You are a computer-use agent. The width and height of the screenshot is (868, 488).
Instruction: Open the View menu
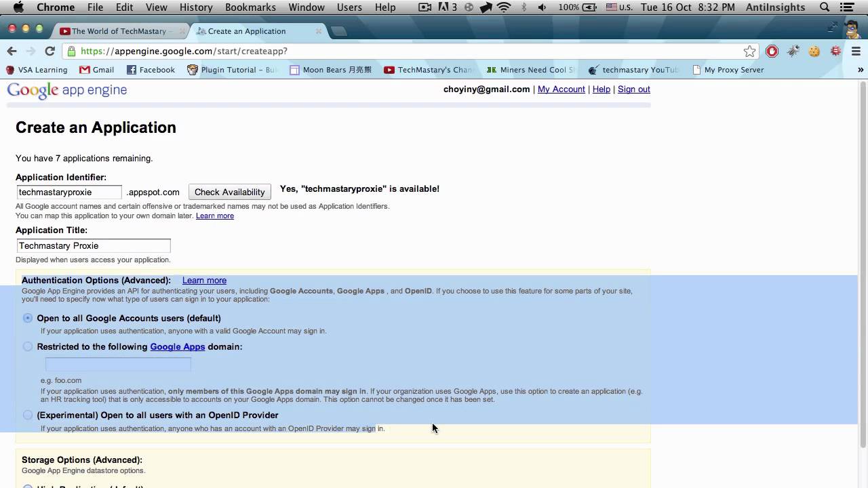[x=156, y=7]
